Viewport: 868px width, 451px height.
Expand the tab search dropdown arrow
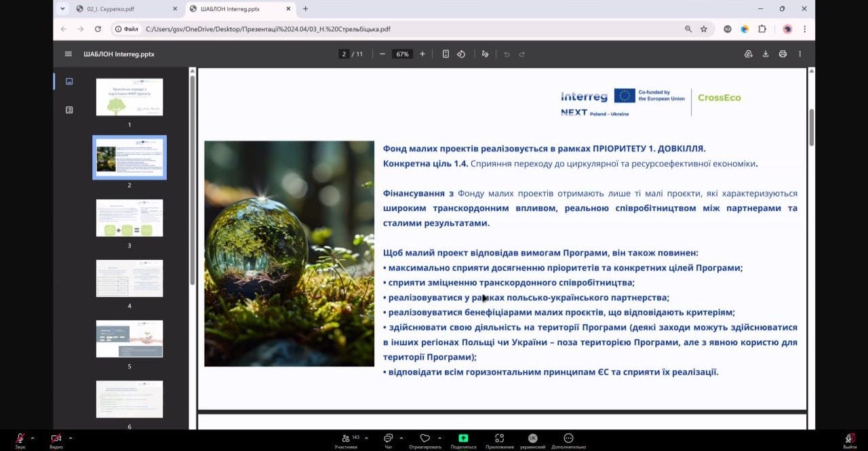[x=63, y=9]
